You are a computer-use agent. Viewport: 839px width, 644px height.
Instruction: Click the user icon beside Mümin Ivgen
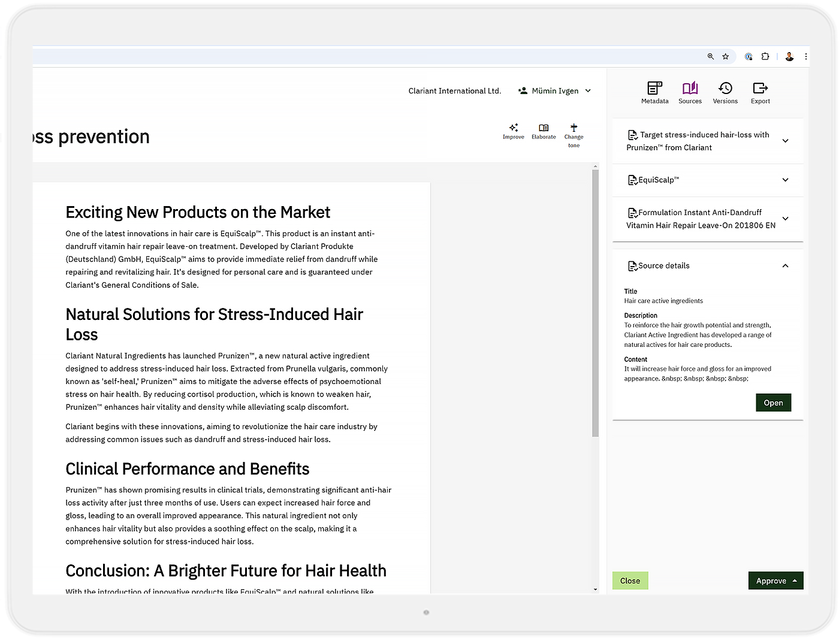click(x=523, y=91)
